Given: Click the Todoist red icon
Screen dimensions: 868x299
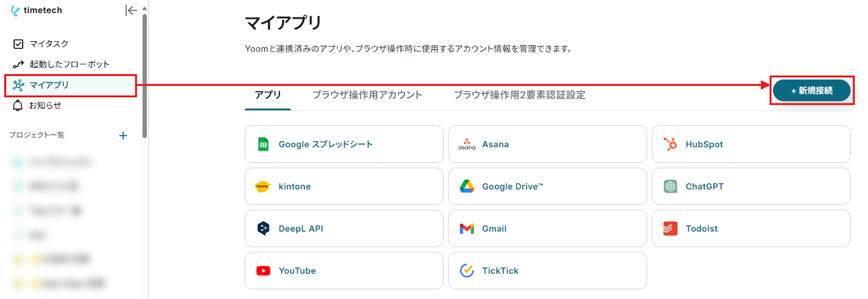Looking at the screenshot, I should pos(670,228).
